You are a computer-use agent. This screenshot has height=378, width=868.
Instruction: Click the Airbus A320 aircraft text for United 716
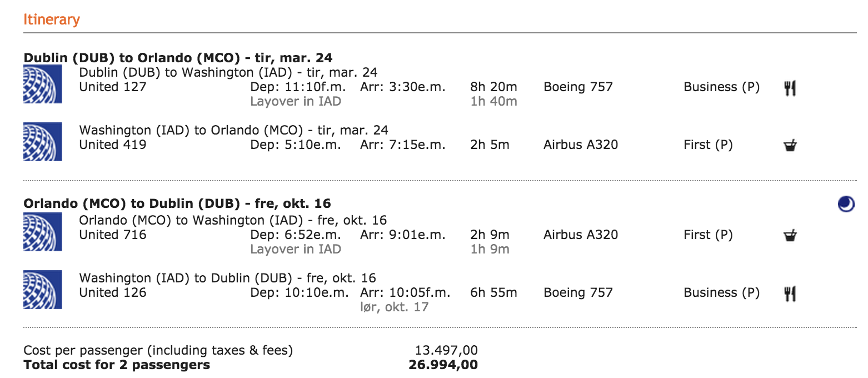pyautogui.click(x=580, y=235)
